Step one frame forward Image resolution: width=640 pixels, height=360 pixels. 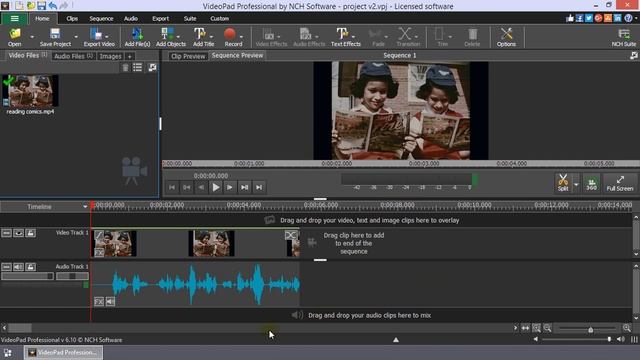230,187
